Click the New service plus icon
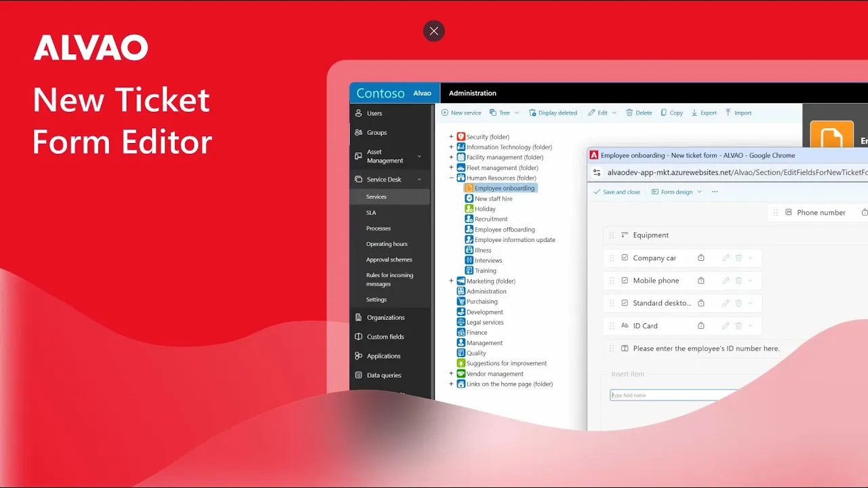868x488 pixels. click(x=445, y=113)
